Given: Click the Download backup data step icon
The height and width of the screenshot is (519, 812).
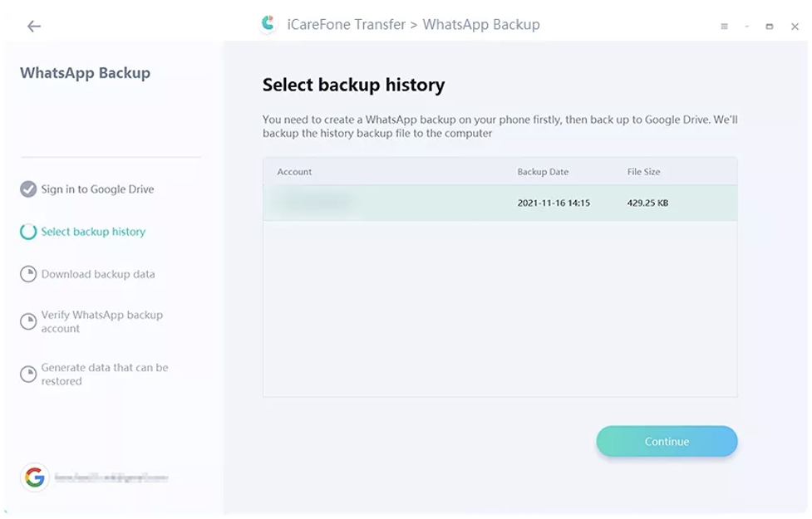Looking at the screenshot, I should (x=28, y=274).
